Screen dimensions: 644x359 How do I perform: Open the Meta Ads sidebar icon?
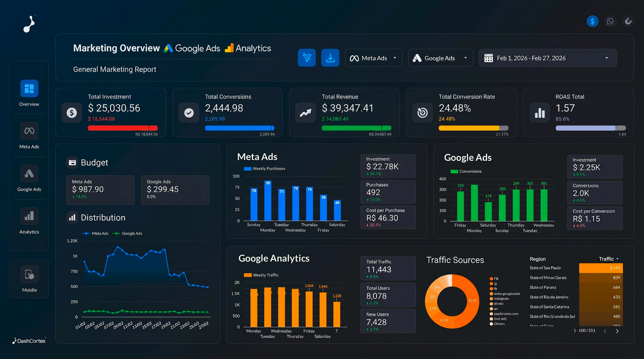(x=29, y=131)
